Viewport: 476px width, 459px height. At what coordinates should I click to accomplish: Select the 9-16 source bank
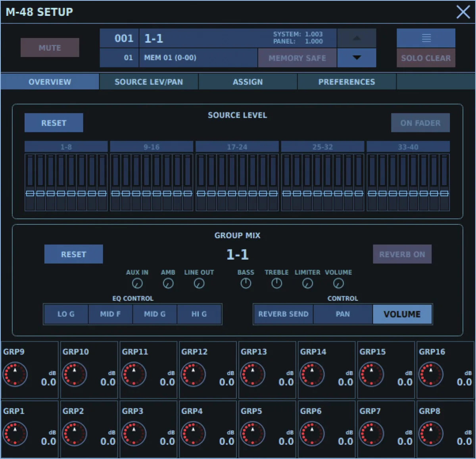[x=152, y=147]
